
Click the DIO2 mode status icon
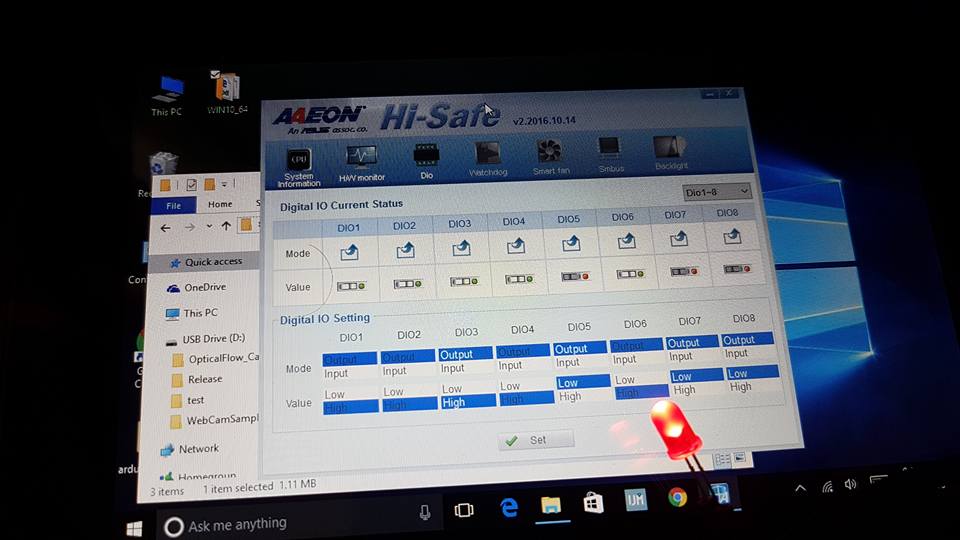pyautogui.click(x=405, y=250)
